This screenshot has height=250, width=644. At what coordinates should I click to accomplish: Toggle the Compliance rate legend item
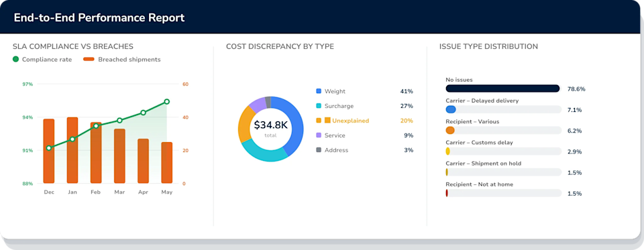pyautogui.click(x=42, y=60)
